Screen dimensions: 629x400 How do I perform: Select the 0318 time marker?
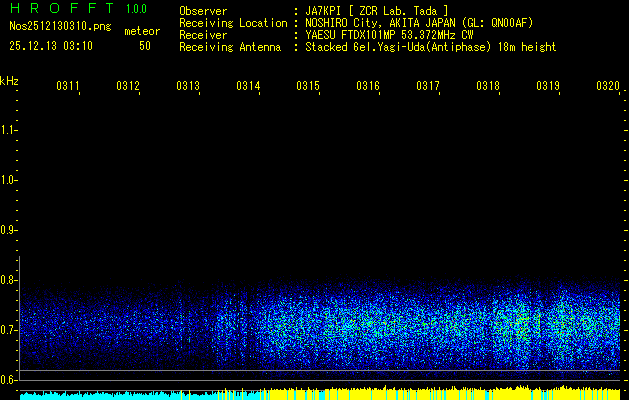(x=488, y=87)
